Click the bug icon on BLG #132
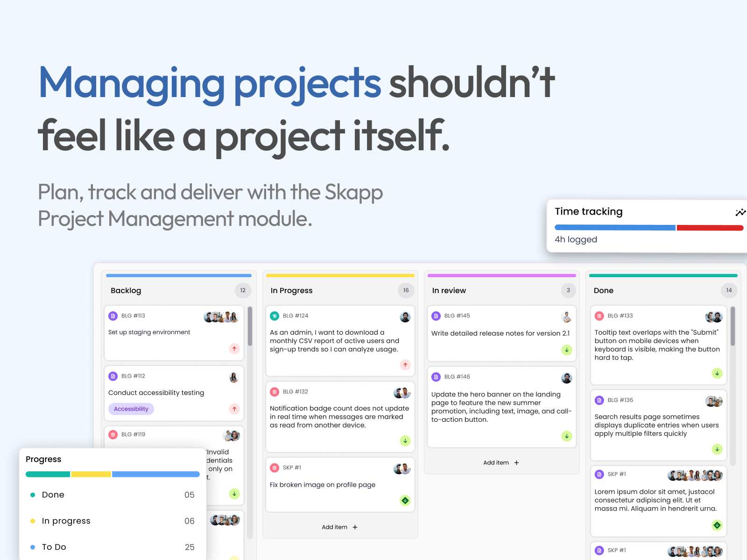Viewport: 747px width, 560px height. 275,392
